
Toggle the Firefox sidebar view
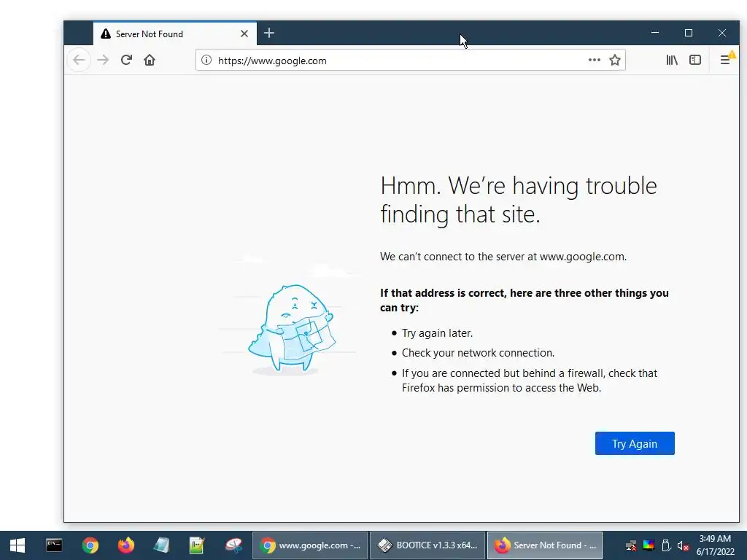[695, 60]
